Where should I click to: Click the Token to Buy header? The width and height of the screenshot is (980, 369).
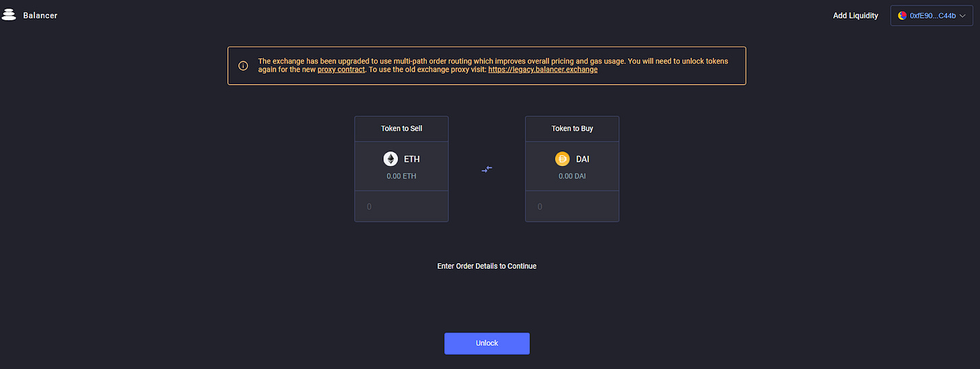coord(572,129)
